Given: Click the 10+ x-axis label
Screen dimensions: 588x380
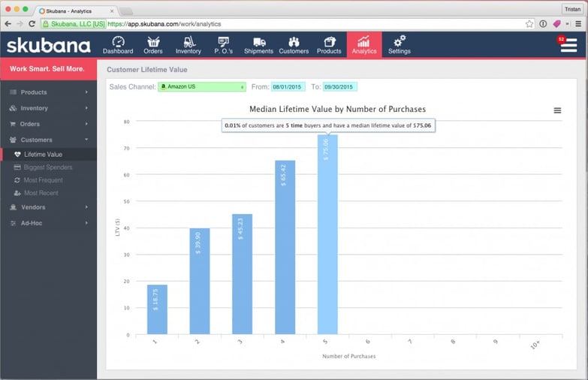Looking at the screenshot, I should point(535,345).
